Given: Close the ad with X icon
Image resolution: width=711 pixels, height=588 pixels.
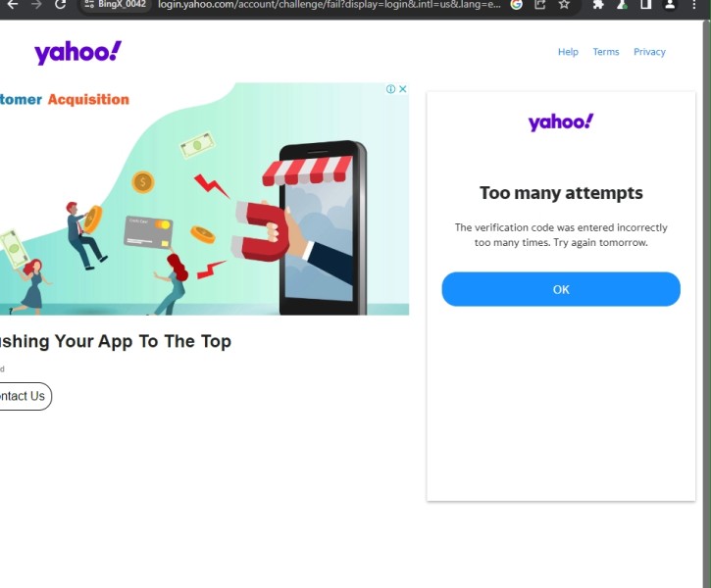Looking at the screenshot, I should coord(402,89).
